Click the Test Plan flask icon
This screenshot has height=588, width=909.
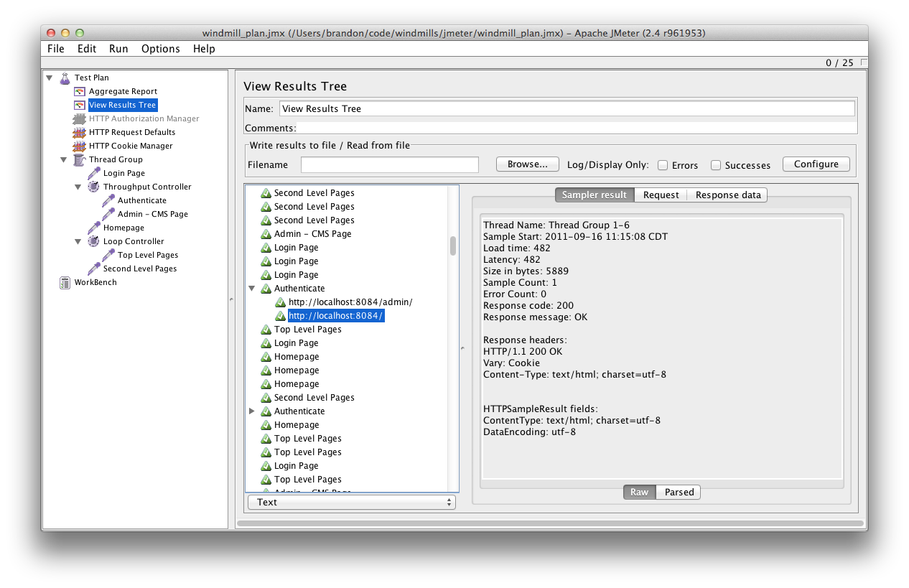pos(65,78)
